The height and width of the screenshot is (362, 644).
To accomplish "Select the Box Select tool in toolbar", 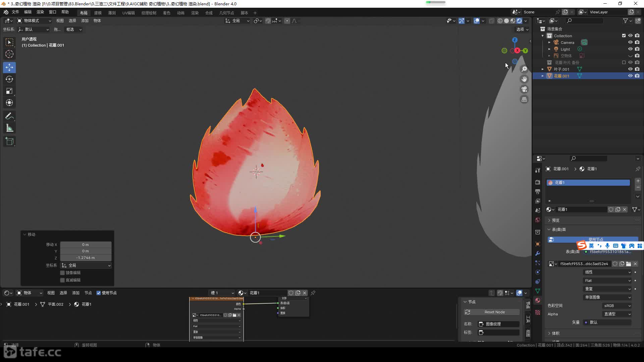I will pos(9,42).
